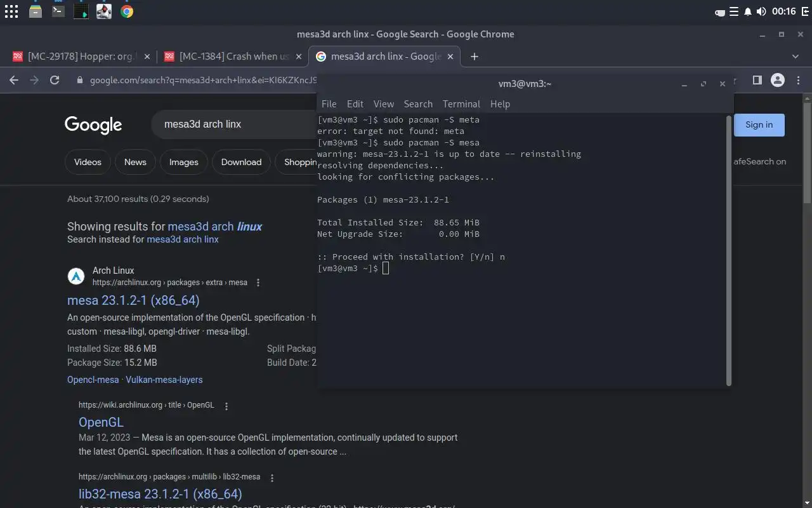Filter results by Videos
Image resolution: width=812 pixels, height=508 pixels.
(88, 162)
